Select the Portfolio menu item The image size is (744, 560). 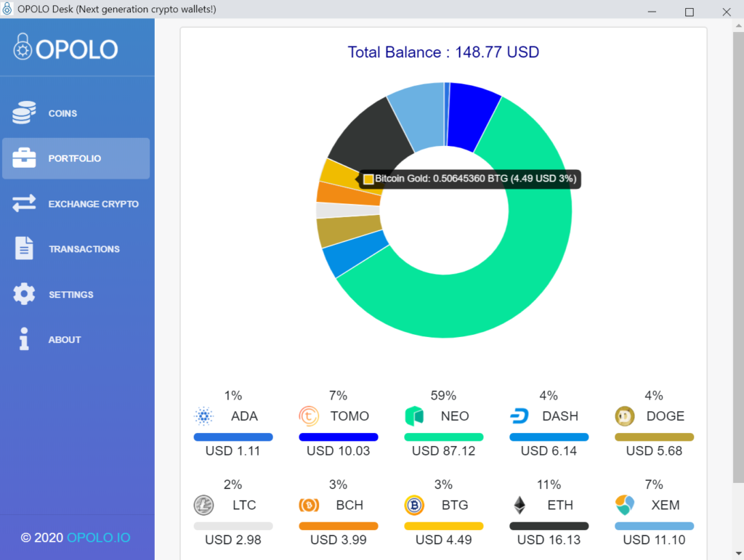coord(76,158)
